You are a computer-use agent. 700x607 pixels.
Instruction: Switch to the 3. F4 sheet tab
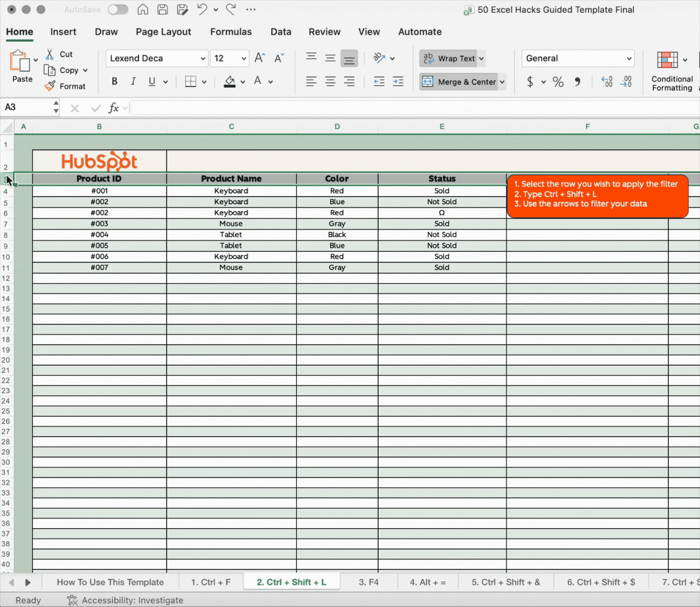pos(368,582)
